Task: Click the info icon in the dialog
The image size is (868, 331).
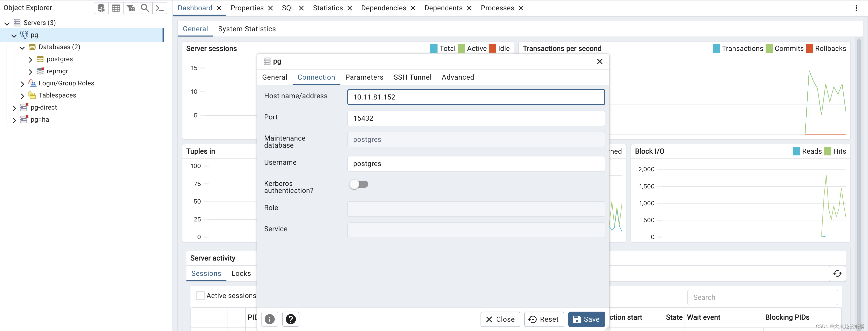Action: coord(269,319)
